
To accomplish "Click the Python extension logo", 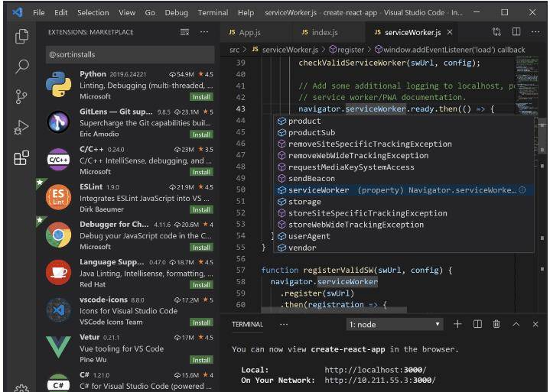I will pyautogui.click(x=59, y=84).
